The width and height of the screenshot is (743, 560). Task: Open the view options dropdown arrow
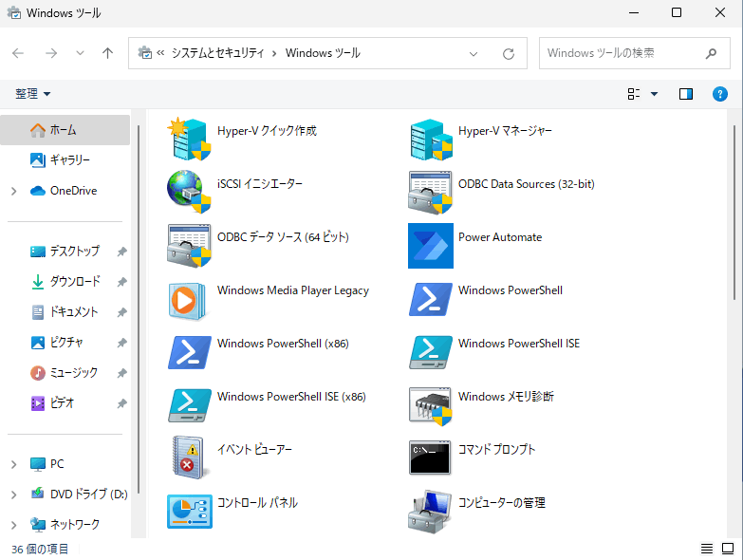click(x=654, y=94)
